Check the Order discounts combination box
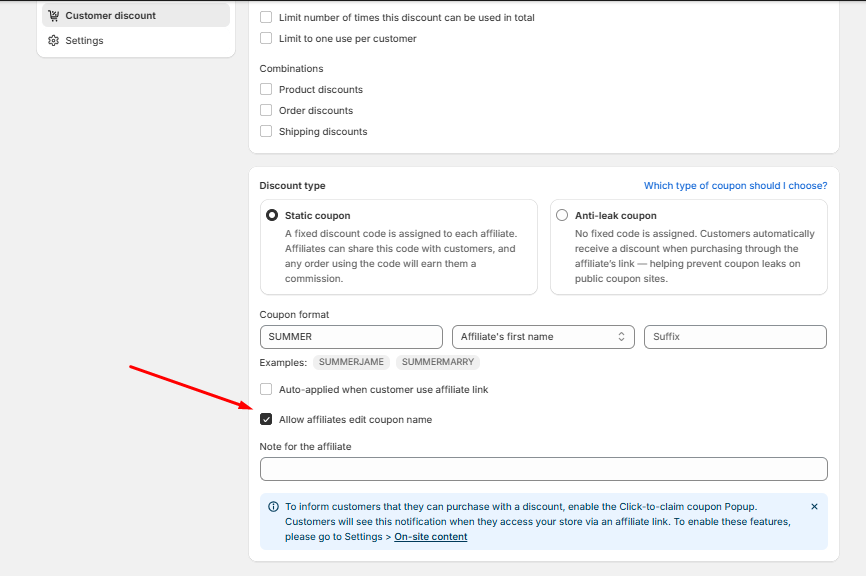The width and height of the screenshot is (866, 576). (x=266, y=111)
